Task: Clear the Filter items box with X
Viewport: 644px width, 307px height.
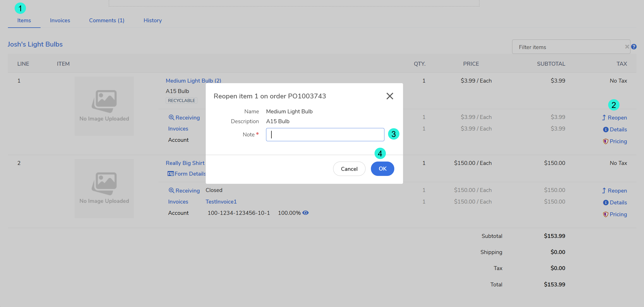Action: point(627,47)
